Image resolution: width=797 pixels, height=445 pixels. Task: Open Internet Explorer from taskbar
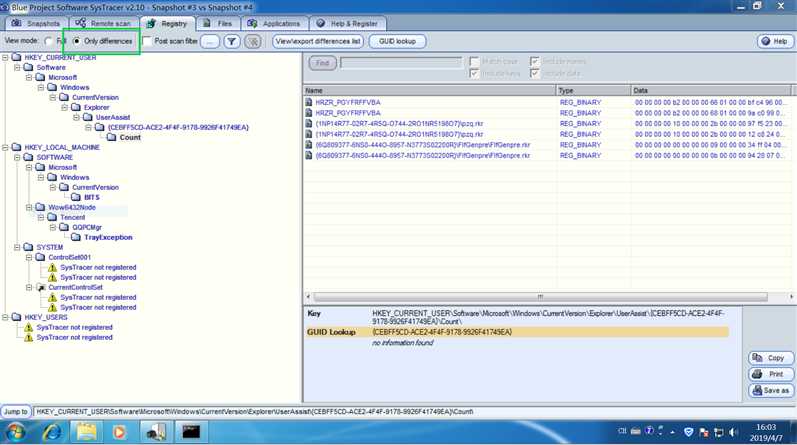52,433
